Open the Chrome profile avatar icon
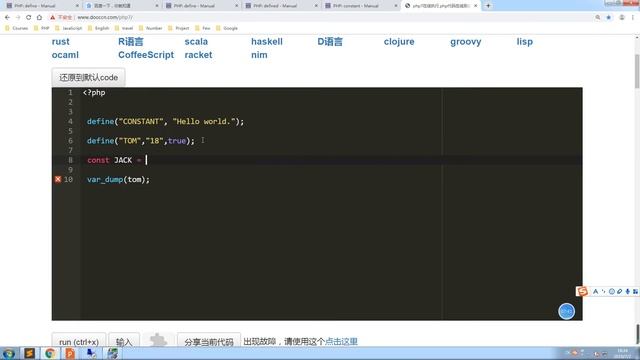This screenshot has height=360, width=640. pos(622,17)
